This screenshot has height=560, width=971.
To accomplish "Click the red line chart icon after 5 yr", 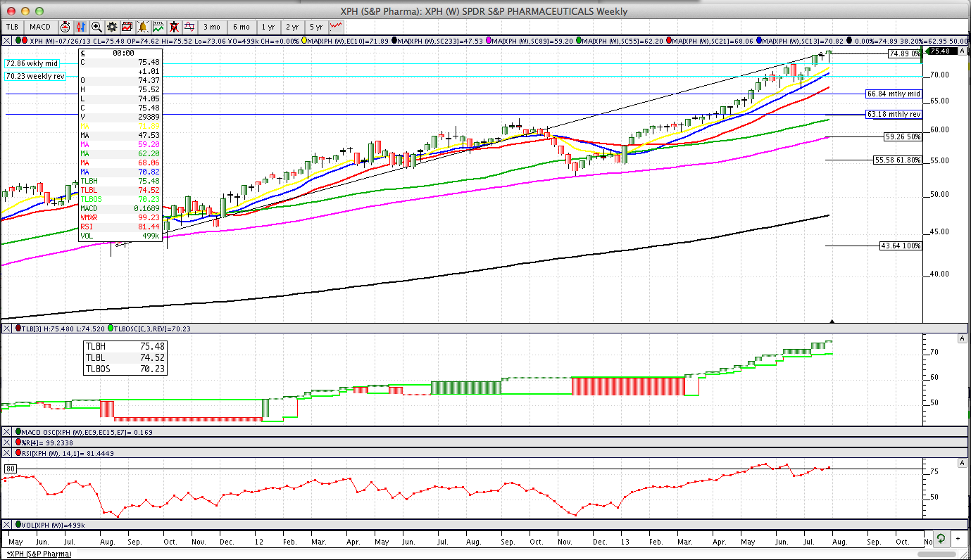I will [336, 27].
